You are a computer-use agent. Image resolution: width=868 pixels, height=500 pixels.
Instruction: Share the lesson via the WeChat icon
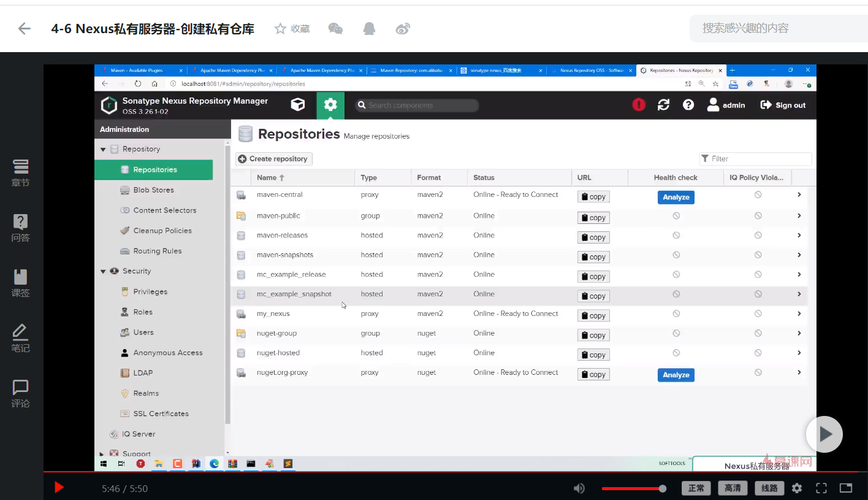pyautogui.click(x=335, y=28)
